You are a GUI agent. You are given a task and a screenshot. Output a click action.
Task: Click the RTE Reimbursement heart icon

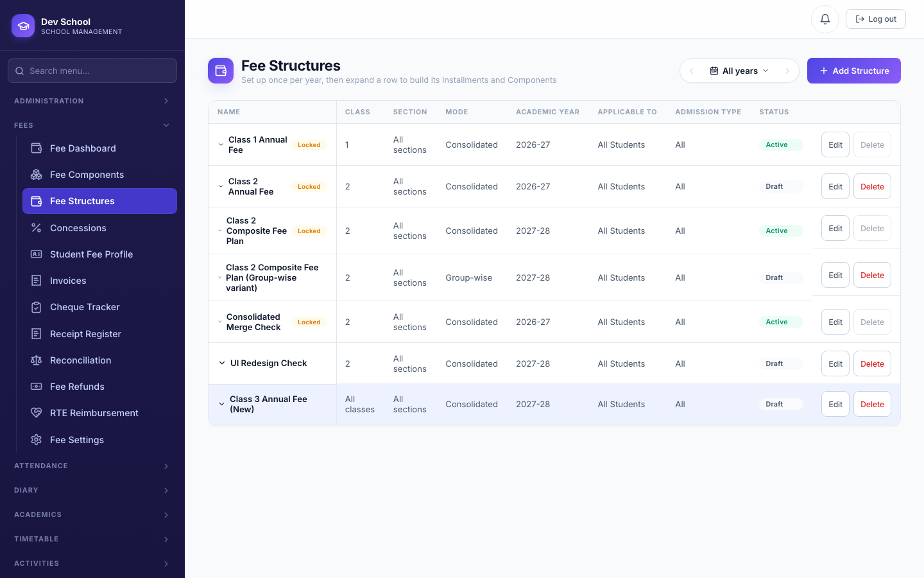coord(37,413)
